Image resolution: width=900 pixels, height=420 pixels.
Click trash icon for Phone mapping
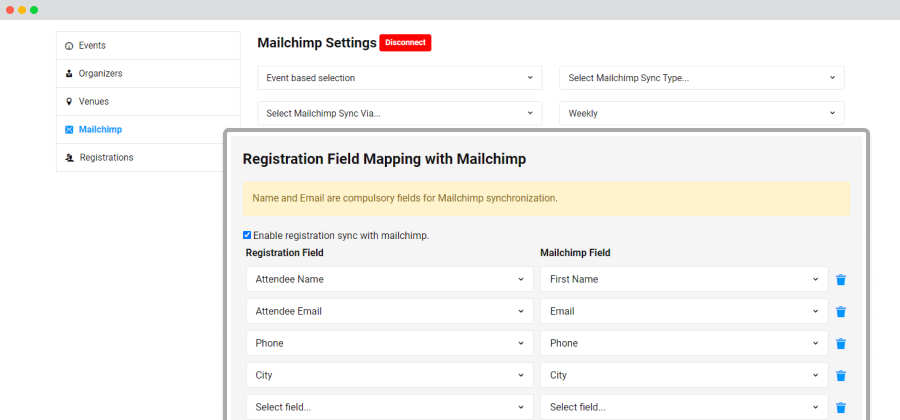841,344
